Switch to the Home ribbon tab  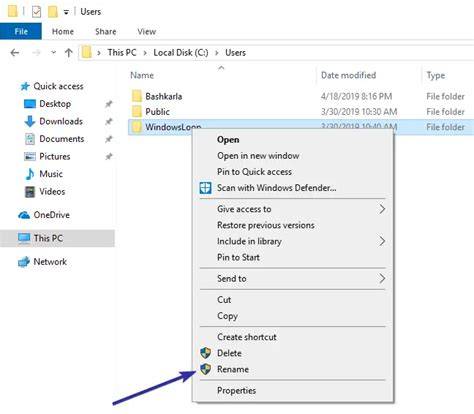pos(63,31)
